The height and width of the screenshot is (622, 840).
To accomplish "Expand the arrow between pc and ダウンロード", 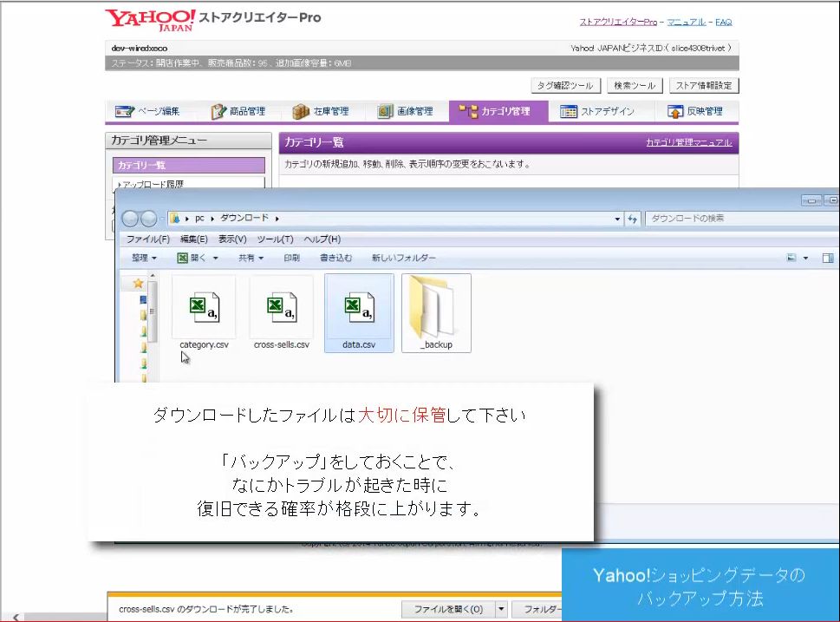I will pyautogui.click(x=212, y=219).
